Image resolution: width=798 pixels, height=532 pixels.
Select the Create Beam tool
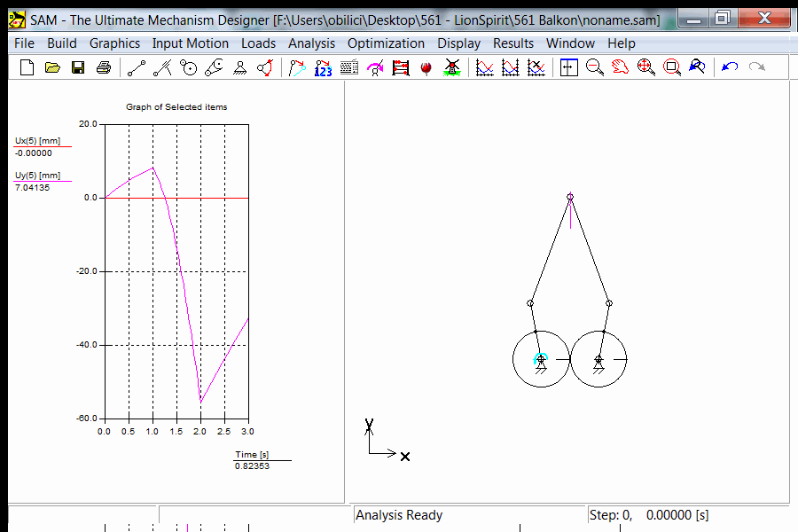point(137,67)
